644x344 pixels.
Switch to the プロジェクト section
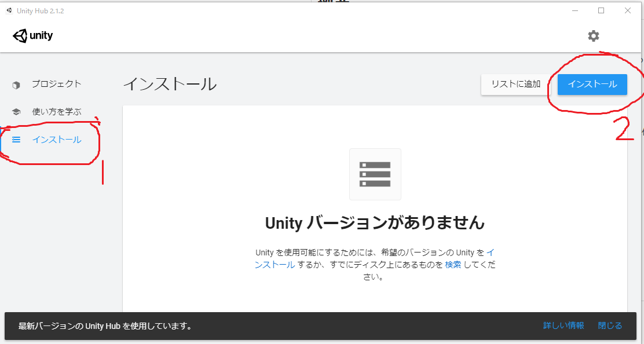[58, 84]
